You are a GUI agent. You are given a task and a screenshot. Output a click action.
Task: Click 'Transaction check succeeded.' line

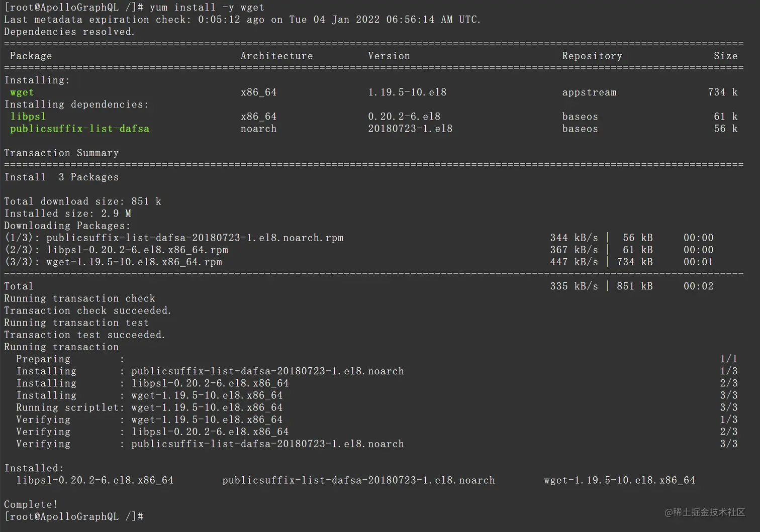tap(87, 310)
